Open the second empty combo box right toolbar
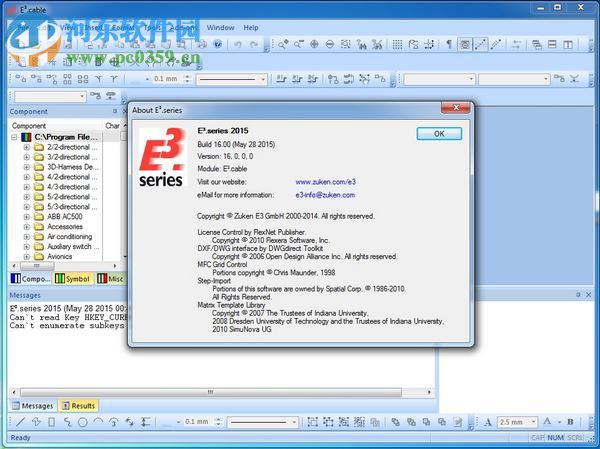Viewport: 600px width, 449px height. tap(514, 79)
